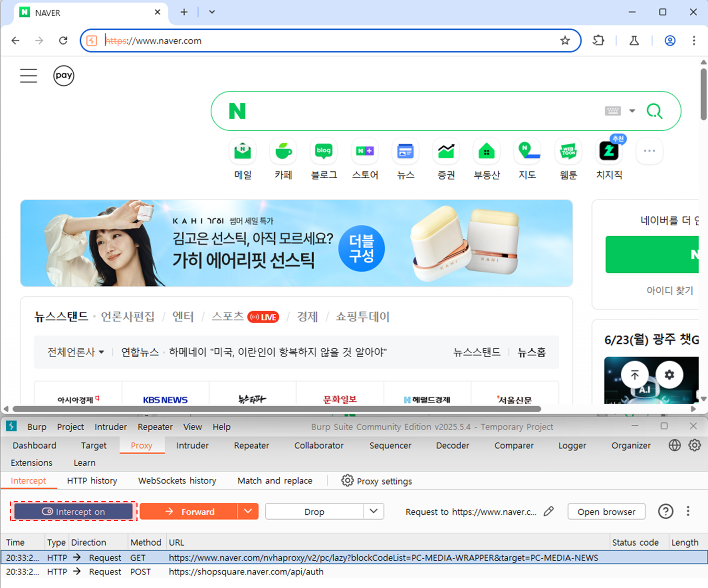Click the settings gear on the AI widget
The height and width of the screenshot is (588, 708).
pyautogui.click(x=669, y=375)
